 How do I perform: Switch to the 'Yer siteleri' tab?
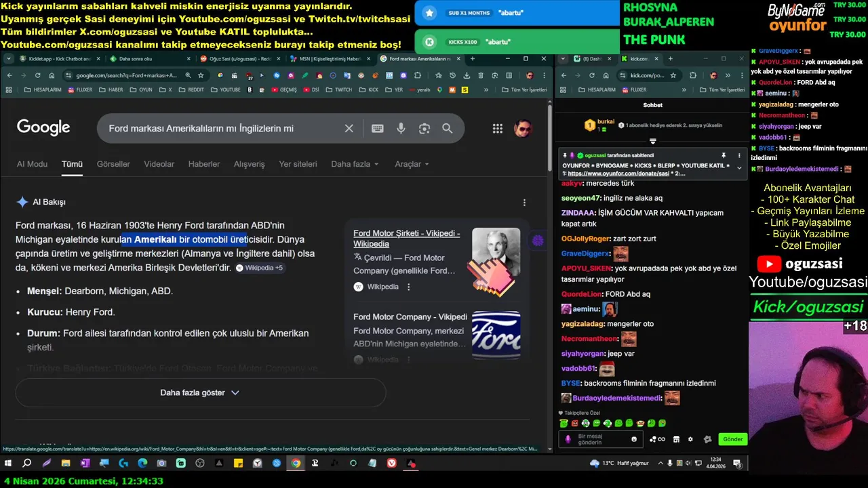point(298,164)
